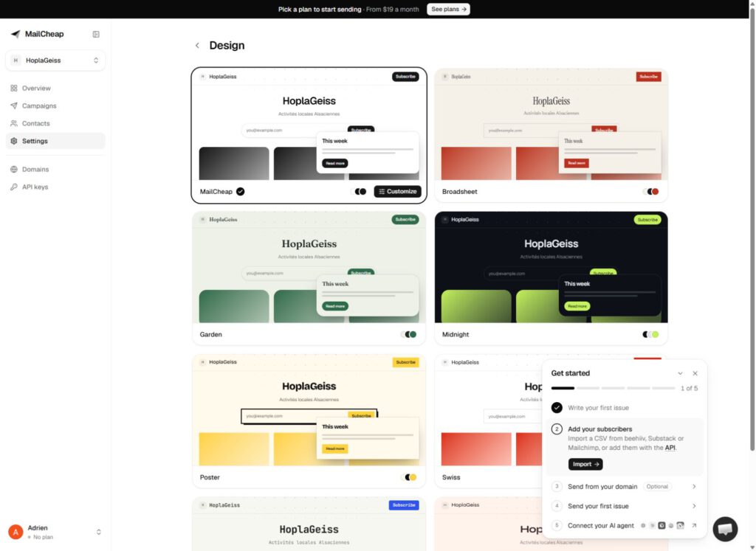
Task: Click the Settings gear icon
Action: 14,141
